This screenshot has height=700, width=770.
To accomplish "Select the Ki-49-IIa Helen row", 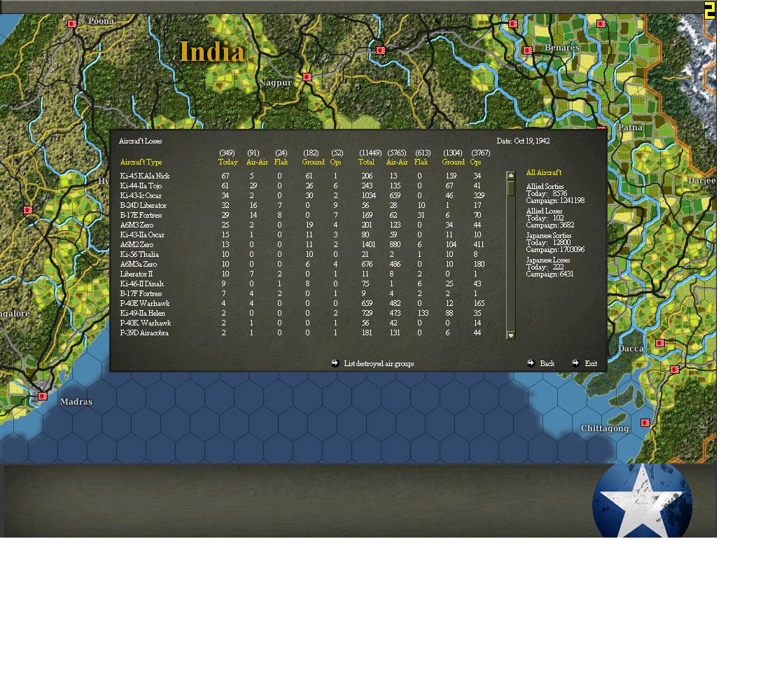I will pyautogui.click(x=302, y=314).
